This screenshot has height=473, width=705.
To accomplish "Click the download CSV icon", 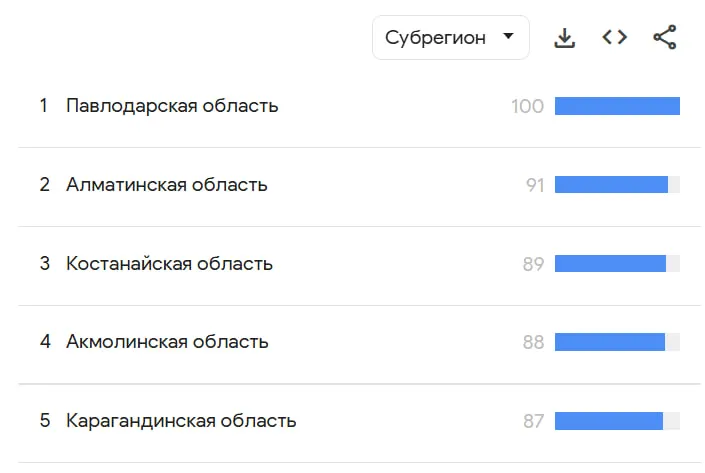I will [x=565, y=38].
